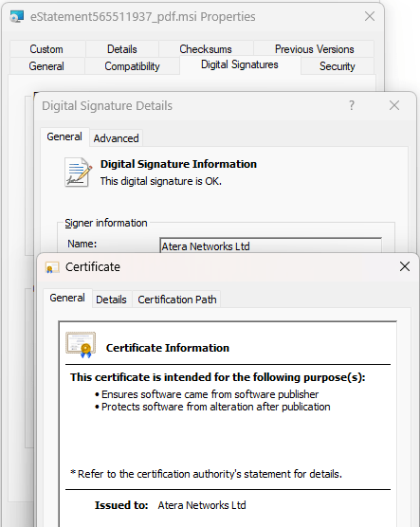Click the Certificate window title icon
The width and height of the screenshot is (420, 527).
point(52,267)
